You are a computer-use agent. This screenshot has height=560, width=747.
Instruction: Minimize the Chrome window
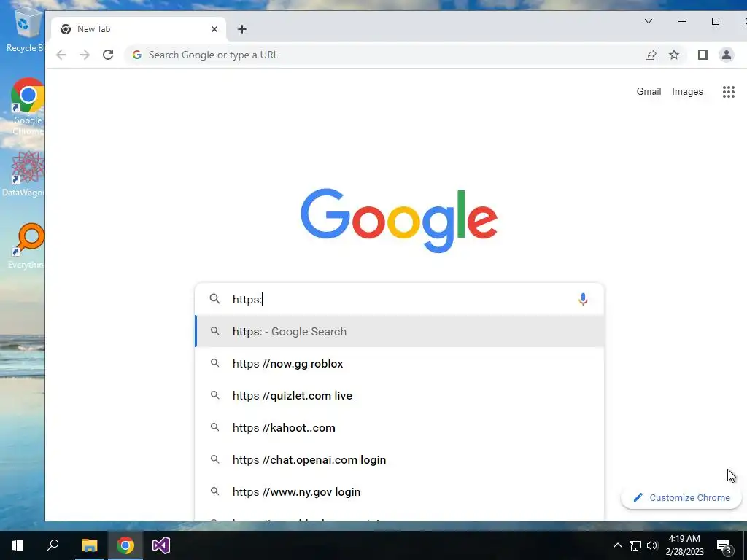pyautogui.click(x=682, y=21)
